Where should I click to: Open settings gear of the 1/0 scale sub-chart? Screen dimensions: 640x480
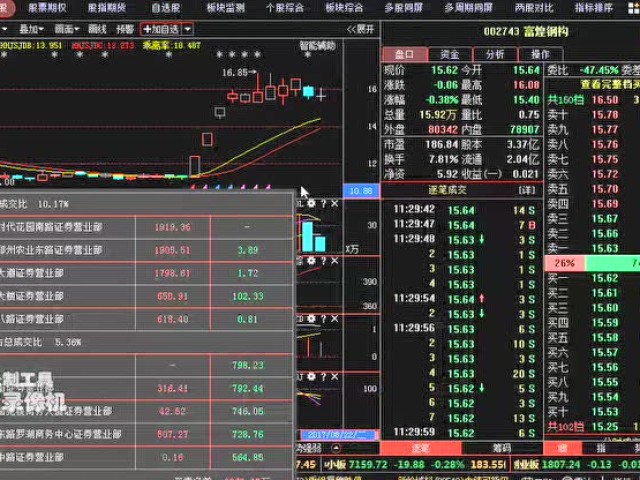(311, 318)
